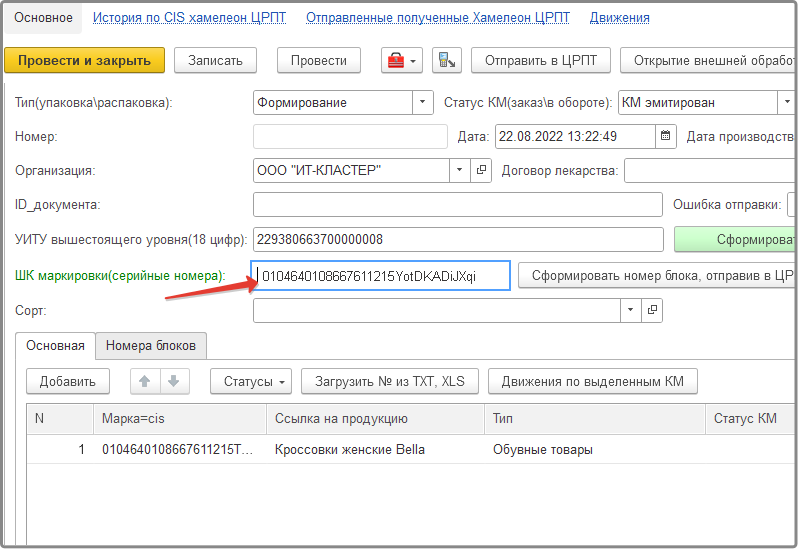This screenshot has width=798, height=549.
Task: Click the Провести button
Action: point(319,61)
